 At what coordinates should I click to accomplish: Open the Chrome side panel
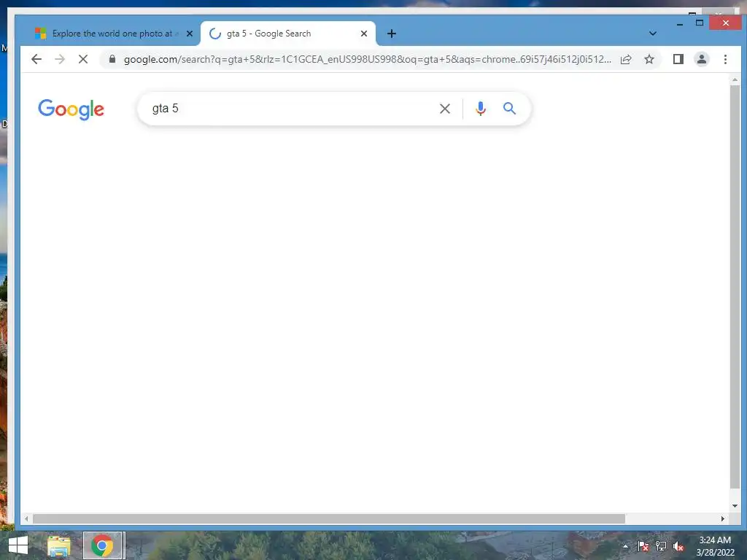click(678, 59)
